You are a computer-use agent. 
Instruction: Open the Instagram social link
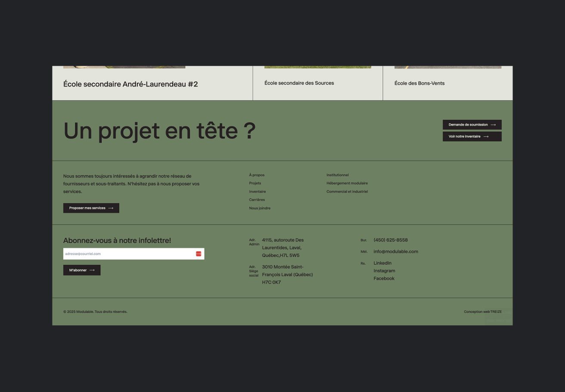point(384,271)
